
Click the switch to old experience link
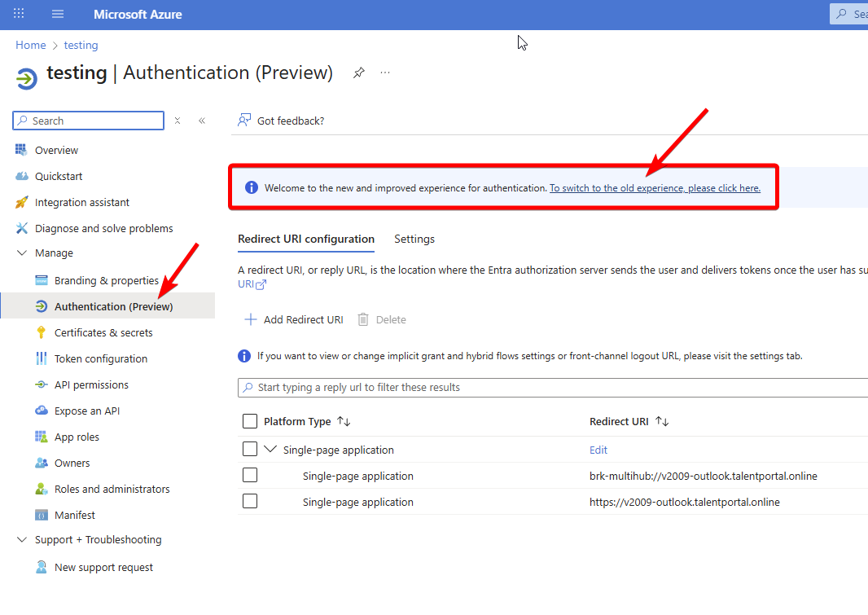(655, 188)
